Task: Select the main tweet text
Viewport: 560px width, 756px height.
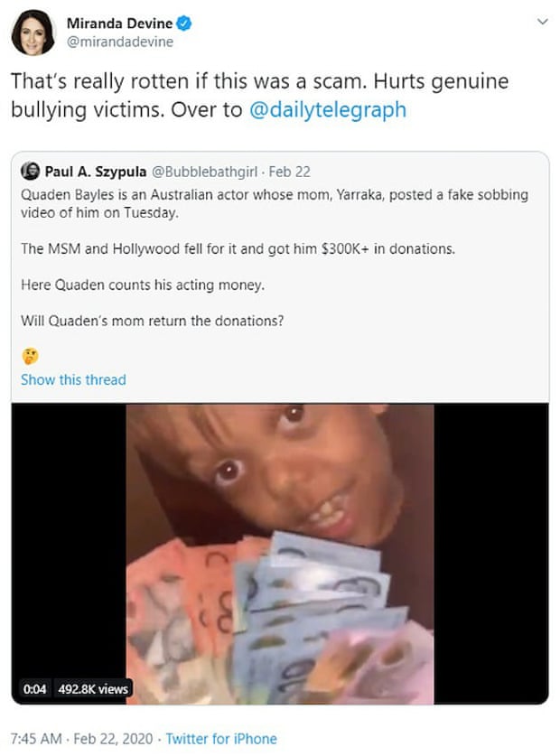Action: (x=259, y=96)
